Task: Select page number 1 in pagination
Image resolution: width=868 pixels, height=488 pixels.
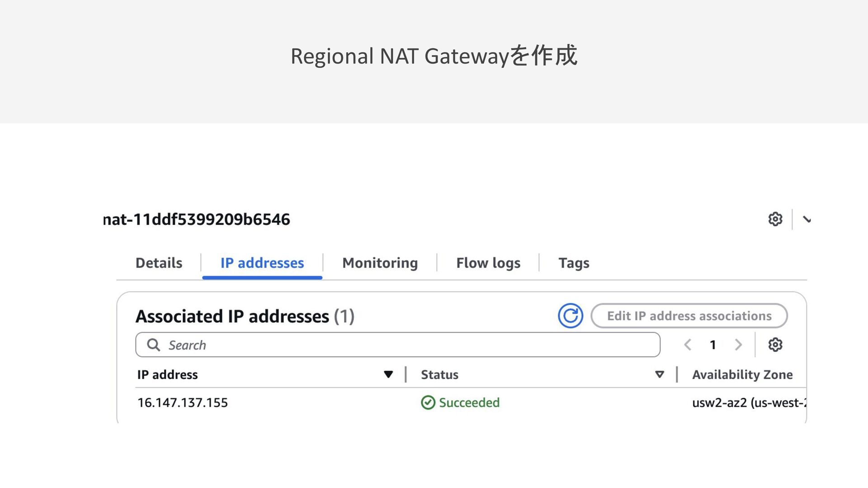Action: point(713,345)
